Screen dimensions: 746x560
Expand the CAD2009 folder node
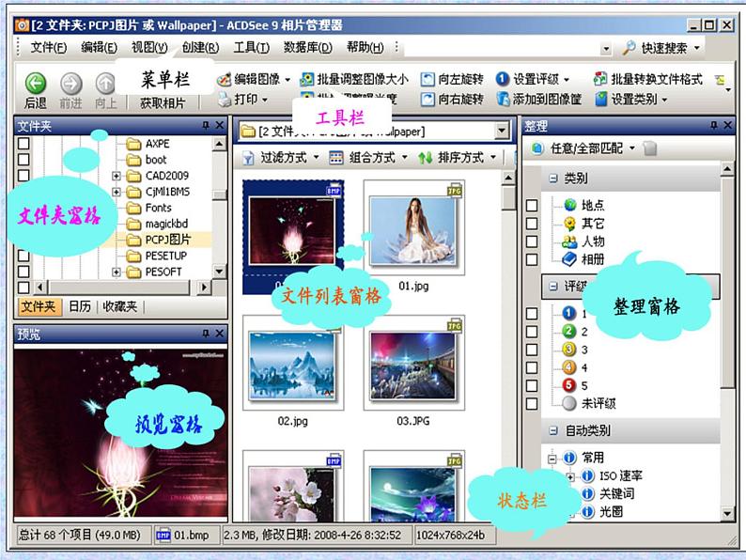pyautogui.click(x=117, y=176)
